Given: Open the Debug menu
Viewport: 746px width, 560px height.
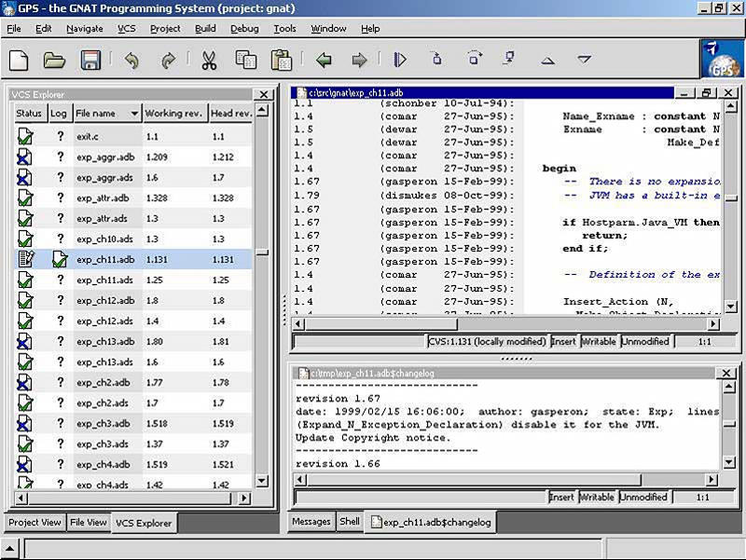Looking at the screenshot, I should [x=244, y=29].
